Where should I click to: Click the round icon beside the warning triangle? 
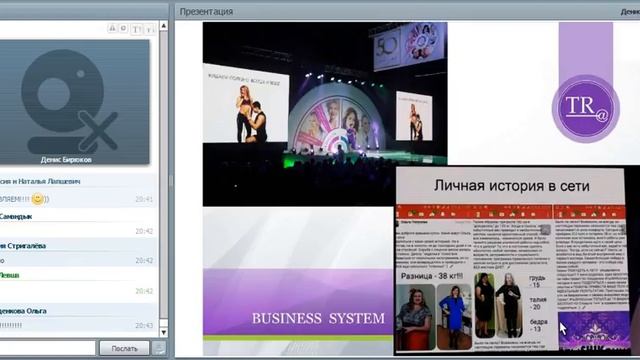[x=124, y=28]
